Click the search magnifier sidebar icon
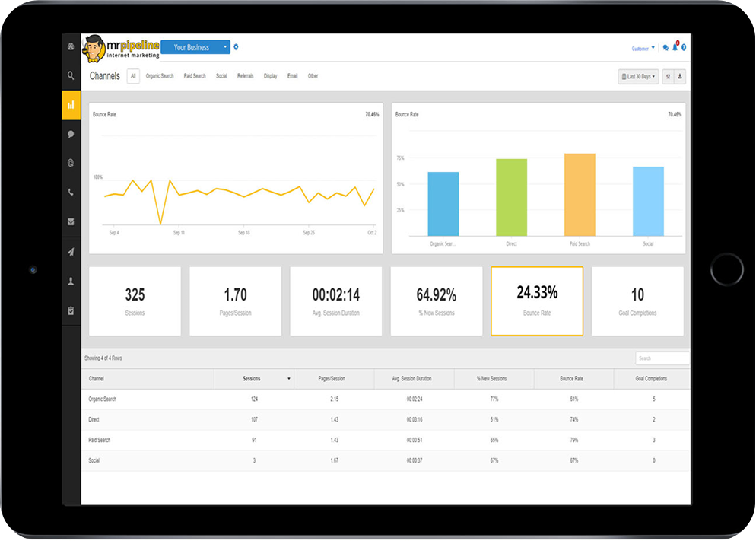This screenshot has width=756, height=541. click(71, 75)
